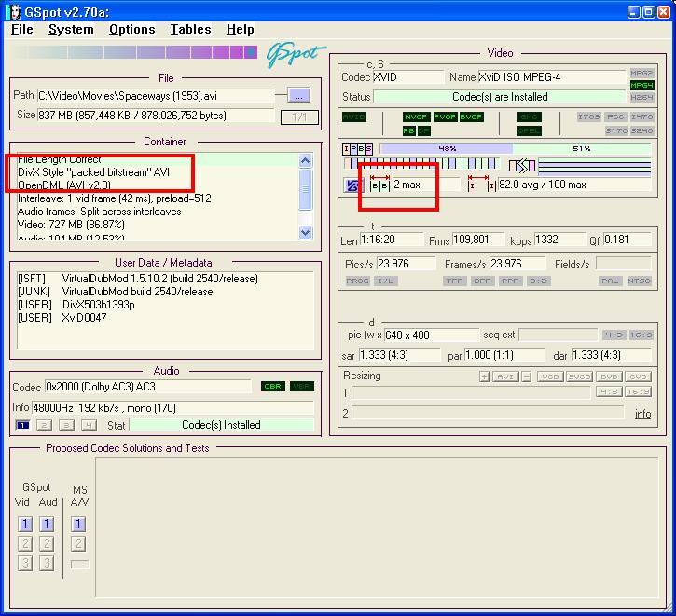Viewport: 676px width, 616px height.
Task: Click the BVOP indicator
Action: [471, 116]
